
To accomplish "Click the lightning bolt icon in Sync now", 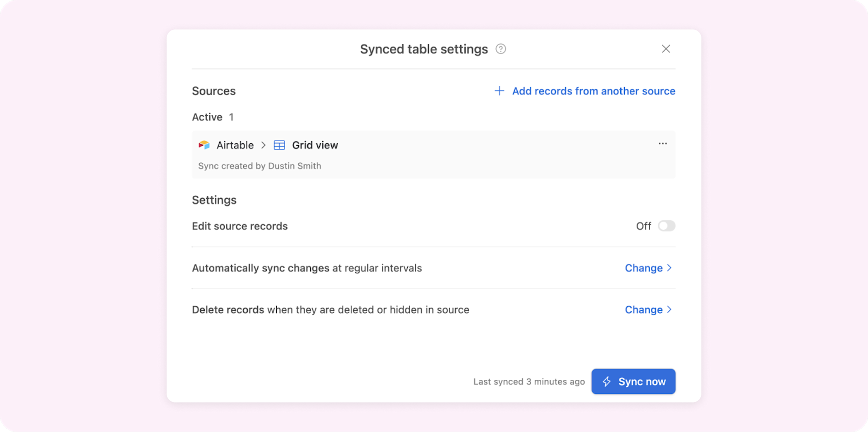I will click(x=607, y=382).
